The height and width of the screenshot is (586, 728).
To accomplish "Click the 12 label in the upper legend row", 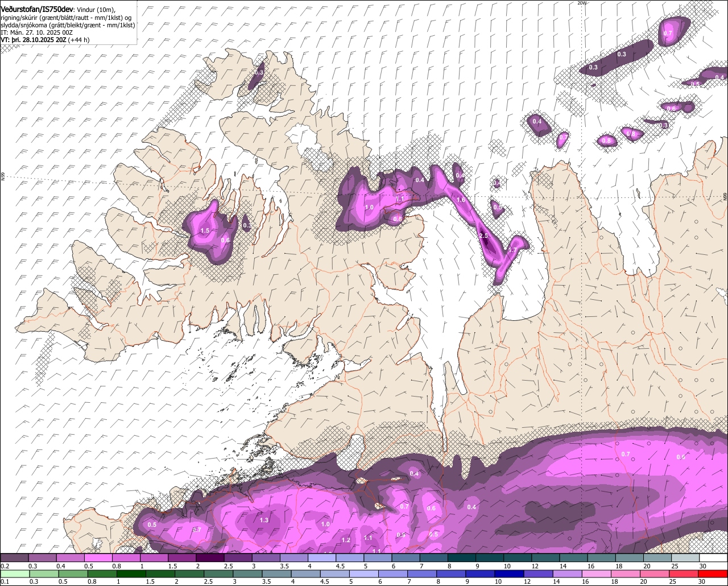I will point(535,567).
